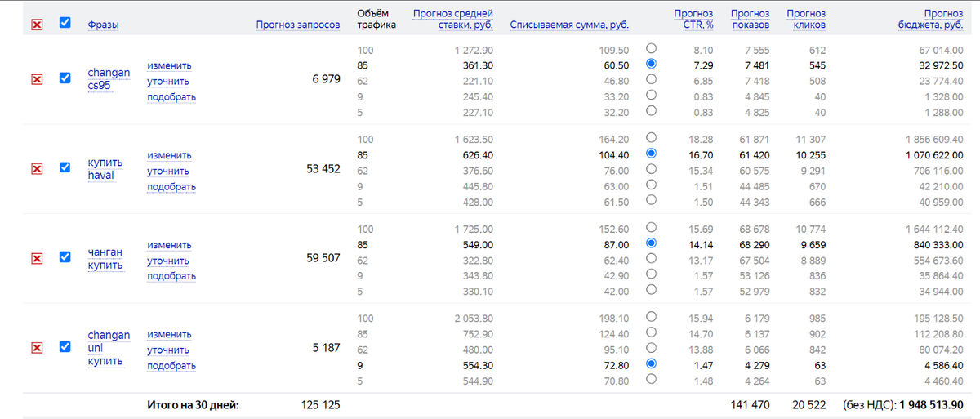This screenshot has width=980, height=419.
Task: Select 5 traffic radio for changan cs95
Action: [x=651, y=110]
